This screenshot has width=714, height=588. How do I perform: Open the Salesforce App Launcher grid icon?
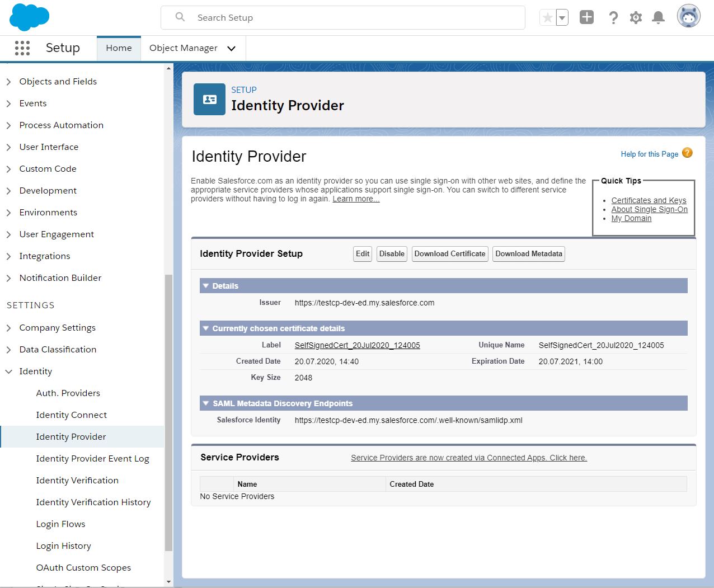pos(22,48)
